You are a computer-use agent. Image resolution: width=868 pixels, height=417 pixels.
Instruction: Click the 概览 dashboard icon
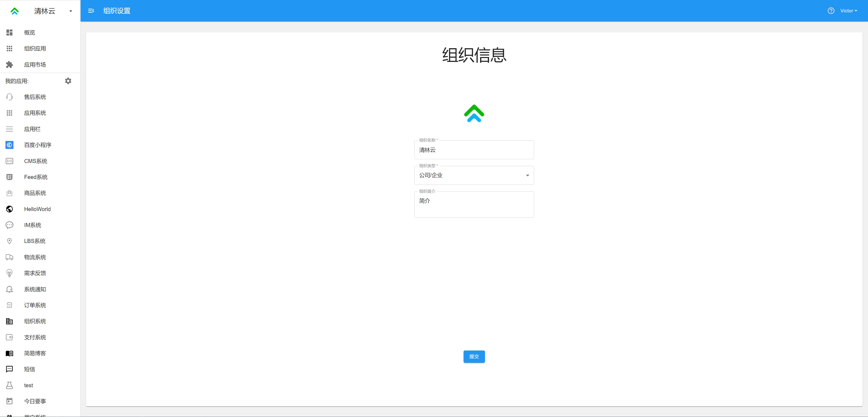click(x=9, y=32)
